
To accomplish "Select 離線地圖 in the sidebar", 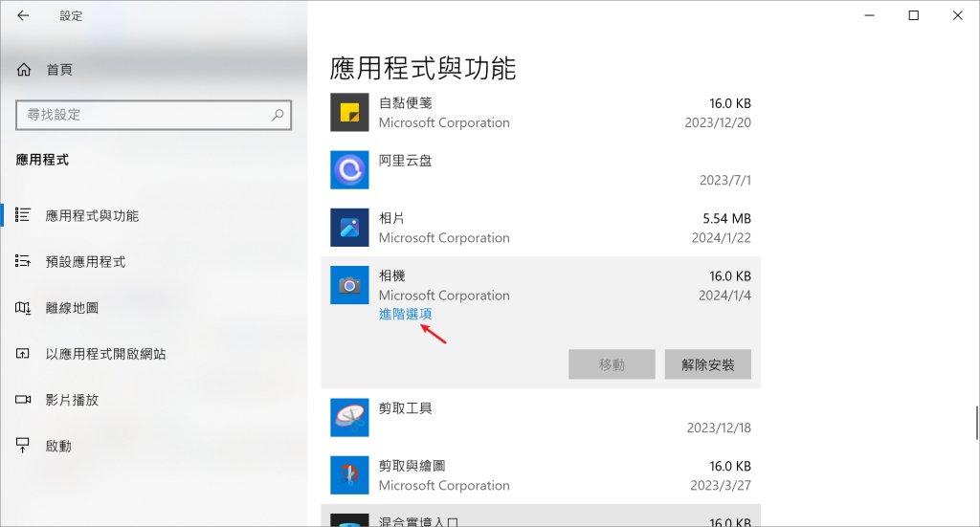I will click(72, 308).
